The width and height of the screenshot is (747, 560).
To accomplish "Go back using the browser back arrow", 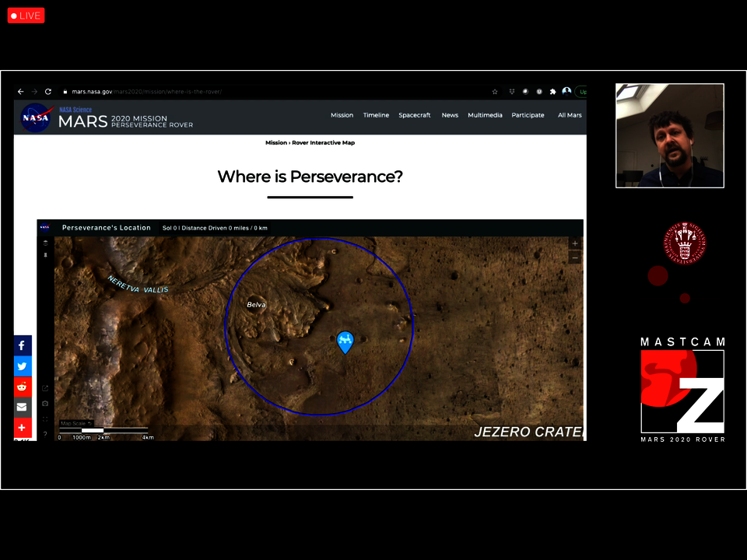I will 20,92.
